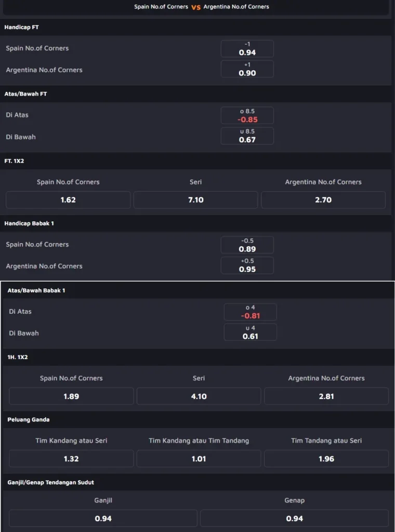The height and width of the screenshot is (532, 395).
Task: Bet Genap corners at 0.94
Action: point(295,518)
